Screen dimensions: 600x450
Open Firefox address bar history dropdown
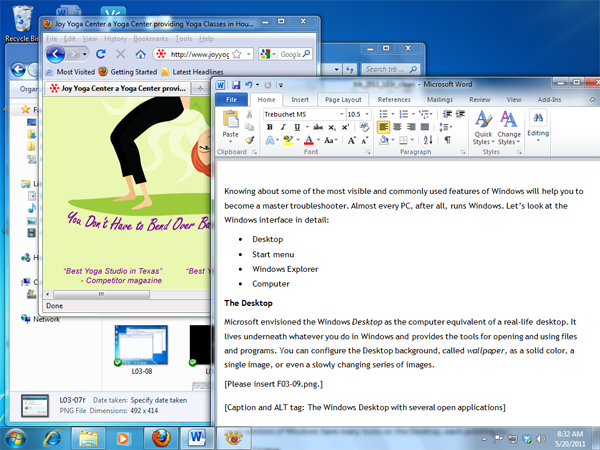[249, 54]
